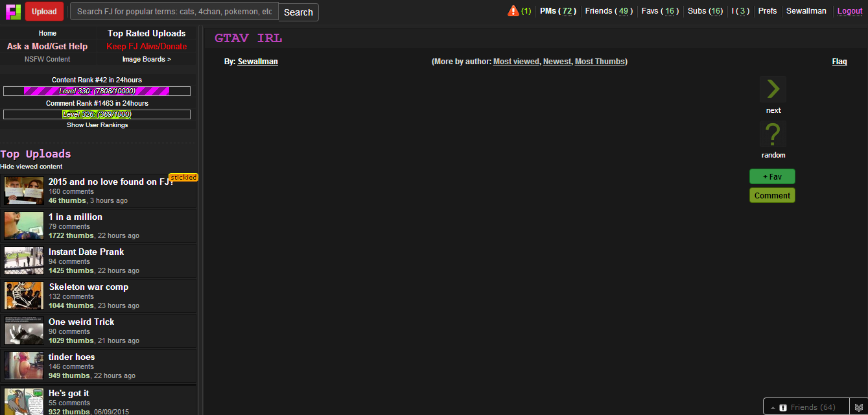Viewport: 868px width, 415px height.
Task: Click the green Comment button
Action: point(772,195)
